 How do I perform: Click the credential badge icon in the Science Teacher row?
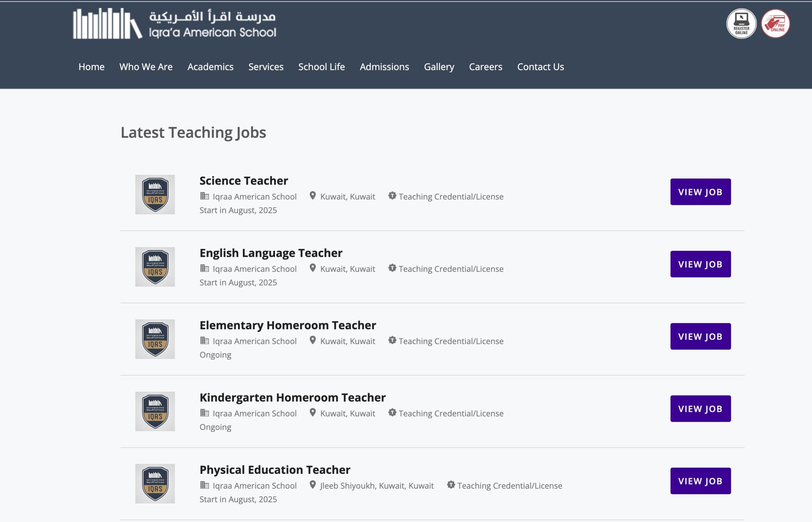392,196
